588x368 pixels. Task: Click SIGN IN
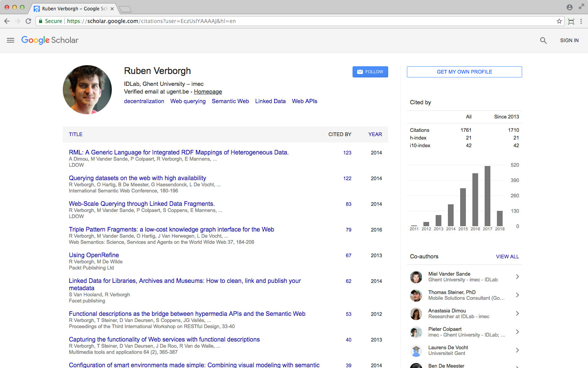569,40
